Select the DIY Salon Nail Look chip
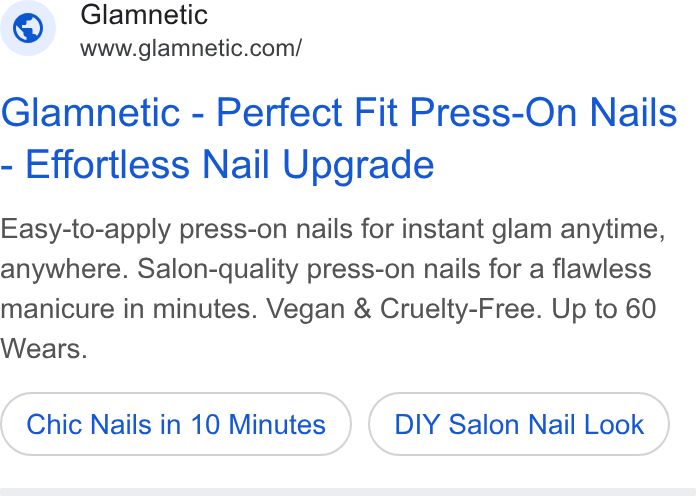 pyautogui.click(x=519, y=424)
